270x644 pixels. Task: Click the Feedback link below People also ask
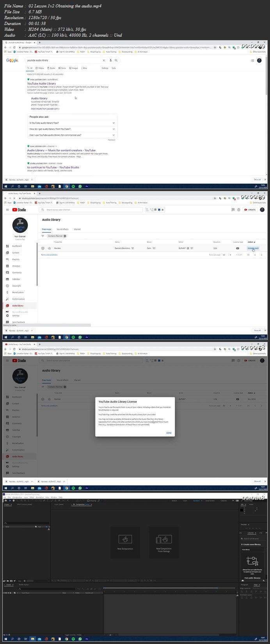(112, 140)
